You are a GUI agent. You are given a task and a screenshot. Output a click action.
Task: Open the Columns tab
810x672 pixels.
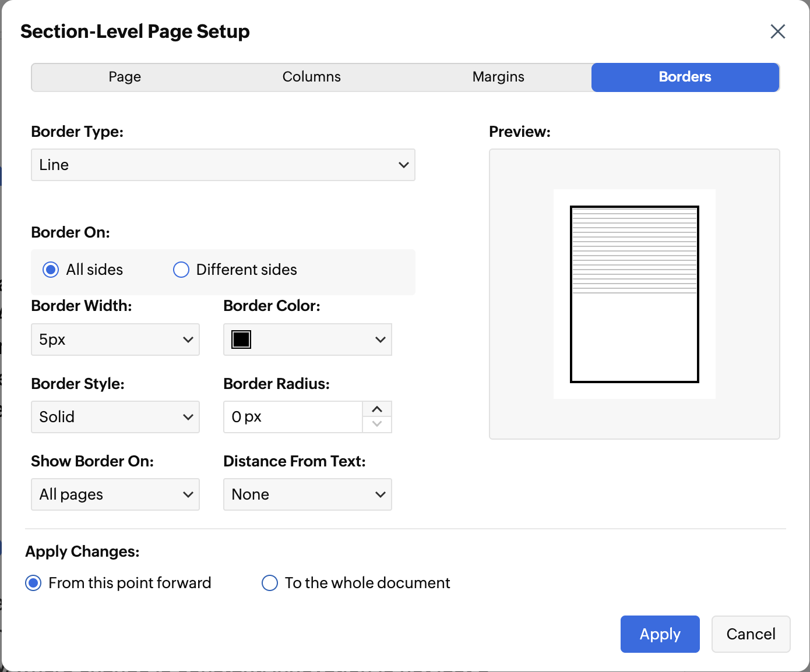[x=311, y=77]
